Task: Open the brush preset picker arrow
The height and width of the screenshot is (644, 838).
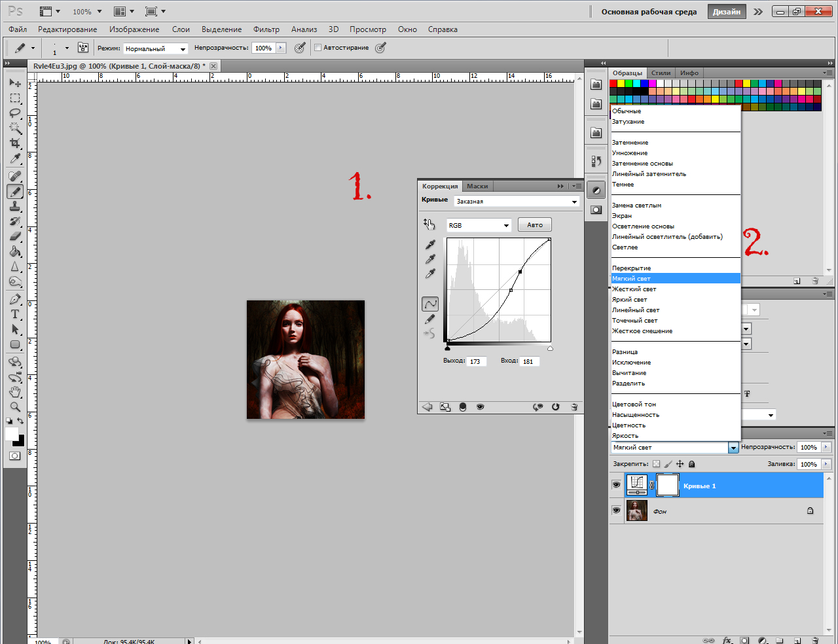Action: pyautogui.click(x=67, y=48)
